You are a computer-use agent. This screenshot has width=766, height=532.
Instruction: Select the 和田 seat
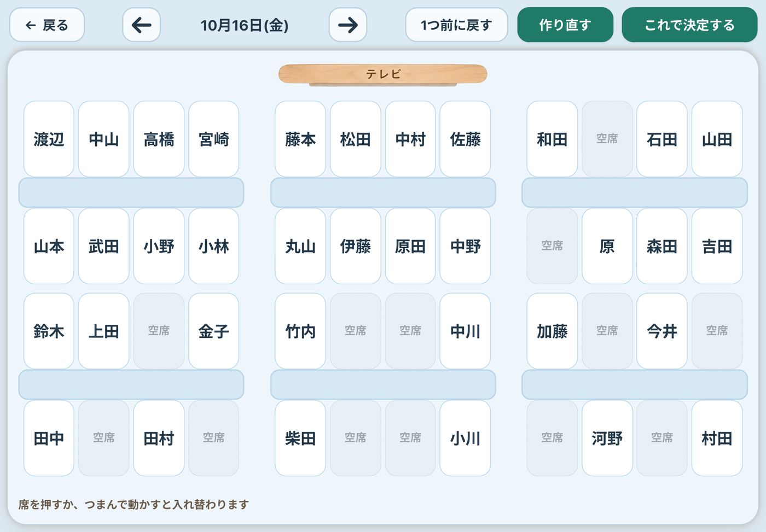552,139
